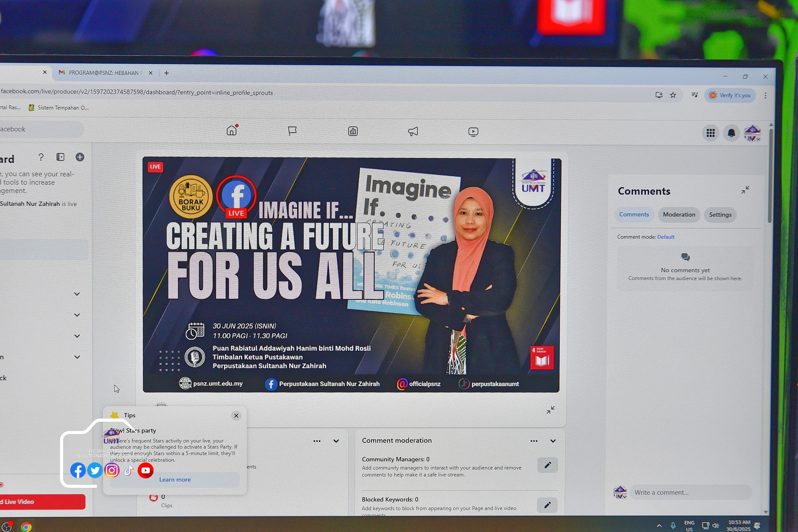The image size is (798, 532).
Task: Click the Ads megaphone icon
Action: tap(413, 131)
